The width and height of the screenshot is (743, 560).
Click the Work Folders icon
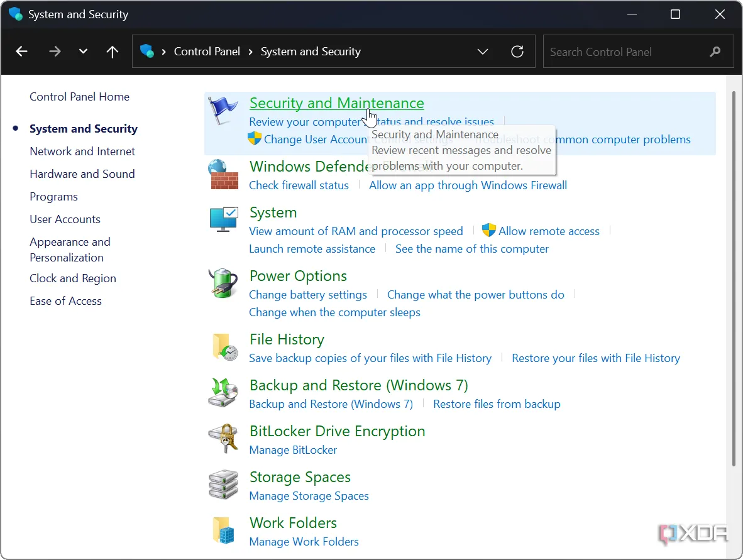(224, 530)
